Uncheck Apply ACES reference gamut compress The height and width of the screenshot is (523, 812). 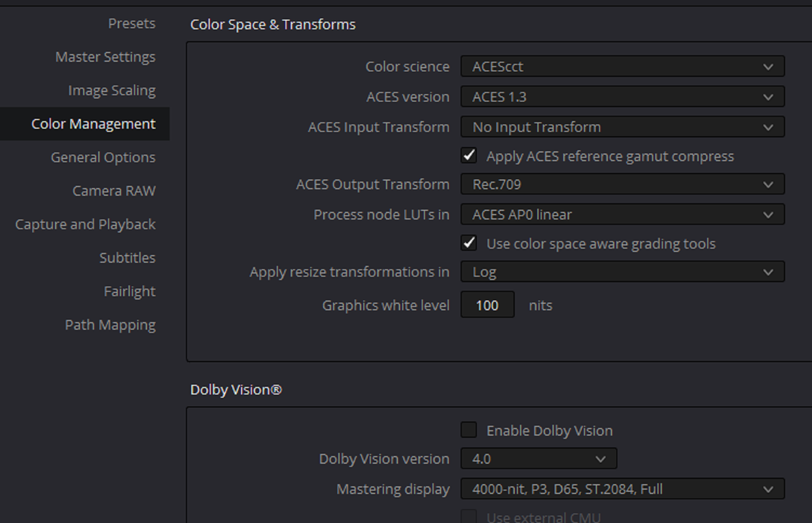click(468, 156)
